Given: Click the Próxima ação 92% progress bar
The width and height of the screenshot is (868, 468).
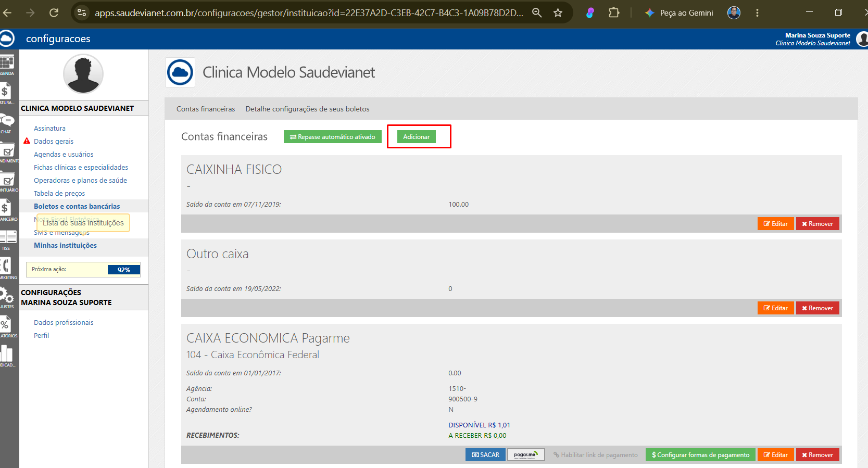Looking at the screenshot, I should (83, 270).
